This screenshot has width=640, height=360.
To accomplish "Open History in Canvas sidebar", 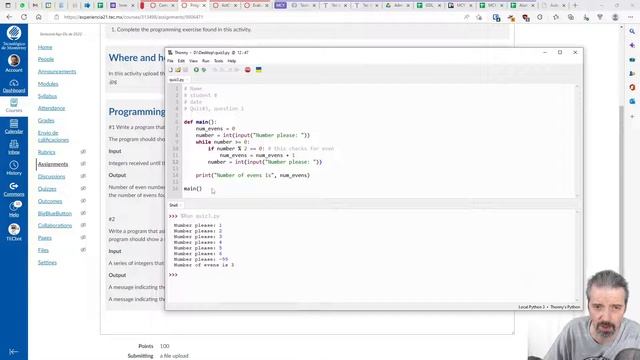I will point(14,168).
